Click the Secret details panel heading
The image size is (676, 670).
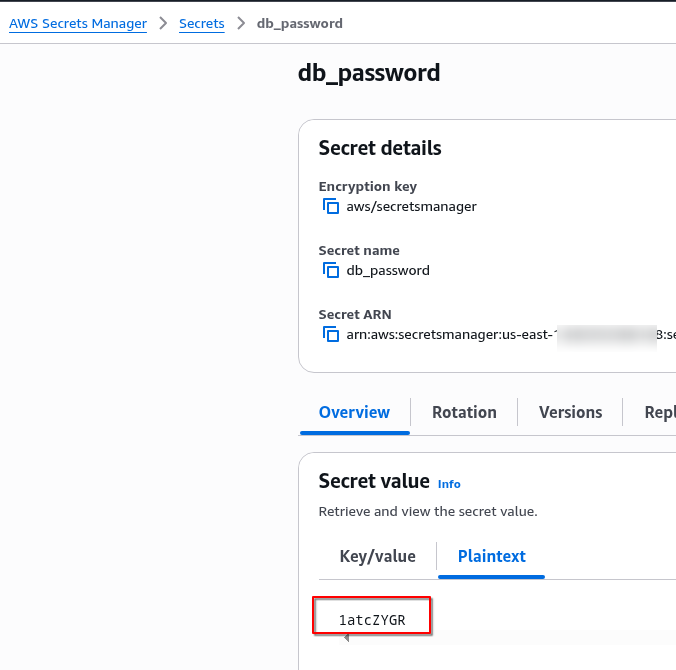380,148
